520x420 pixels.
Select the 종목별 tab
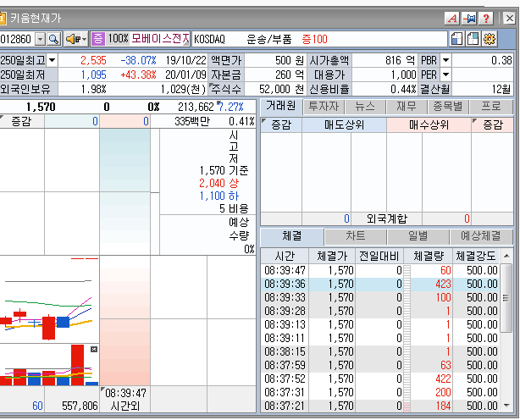pyautogui.click(x=448, y=107)
